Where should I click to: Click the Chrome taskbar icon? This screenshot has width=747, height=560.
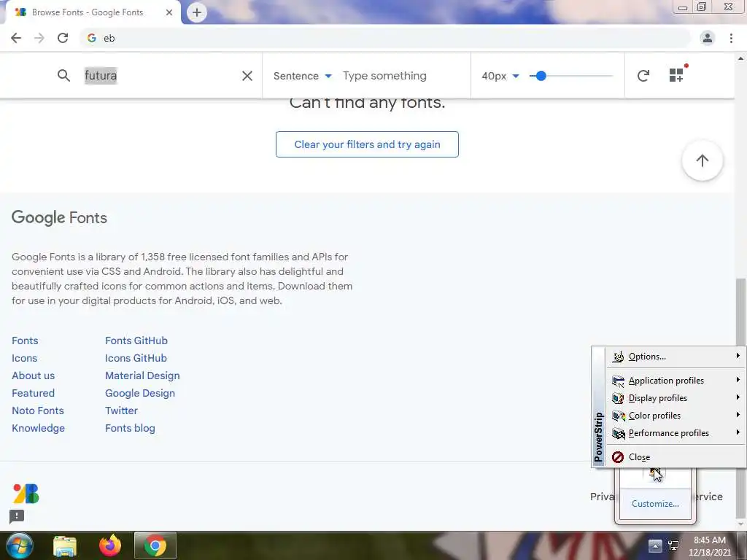155,545
